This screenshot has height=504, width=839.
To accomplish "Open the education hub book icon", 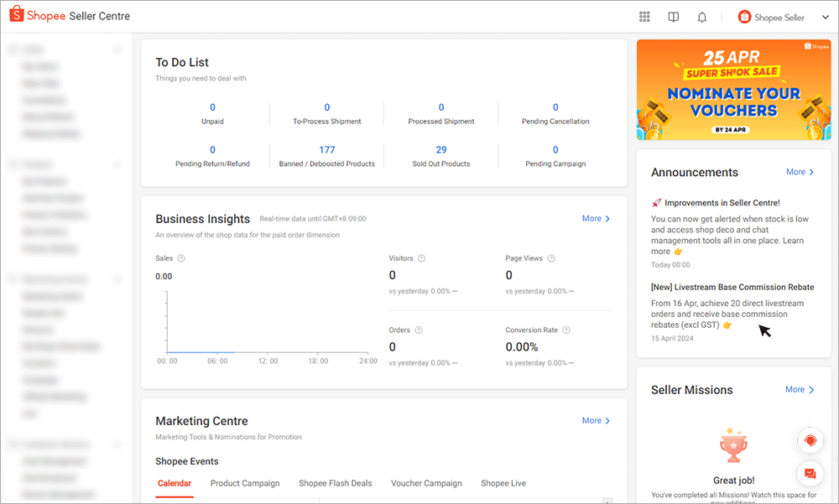I will click(674, 17).
